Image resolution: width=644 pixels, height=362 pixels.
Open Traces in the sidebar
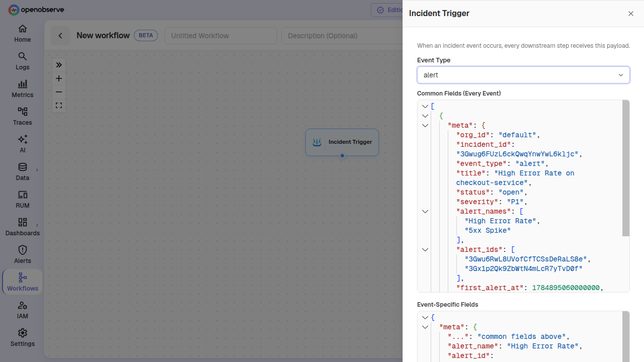tap(22, 117)
